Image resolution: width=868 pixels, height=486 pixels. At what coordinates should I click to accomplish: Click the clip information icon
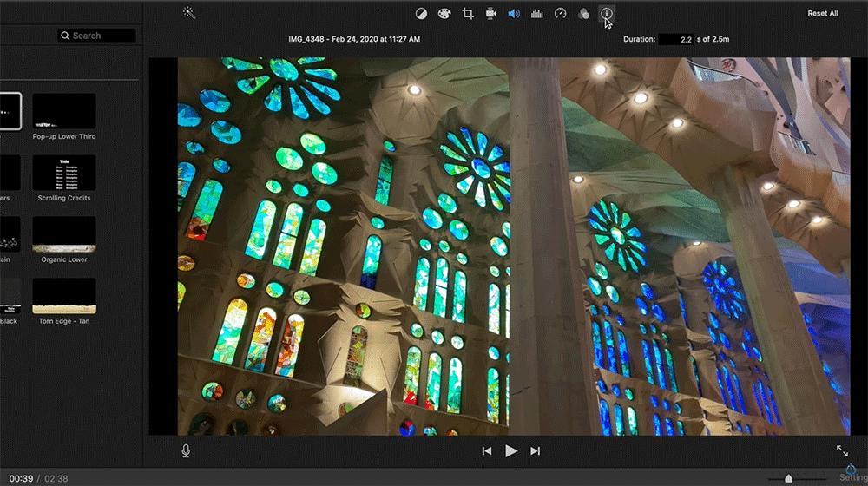click(607, 14)
